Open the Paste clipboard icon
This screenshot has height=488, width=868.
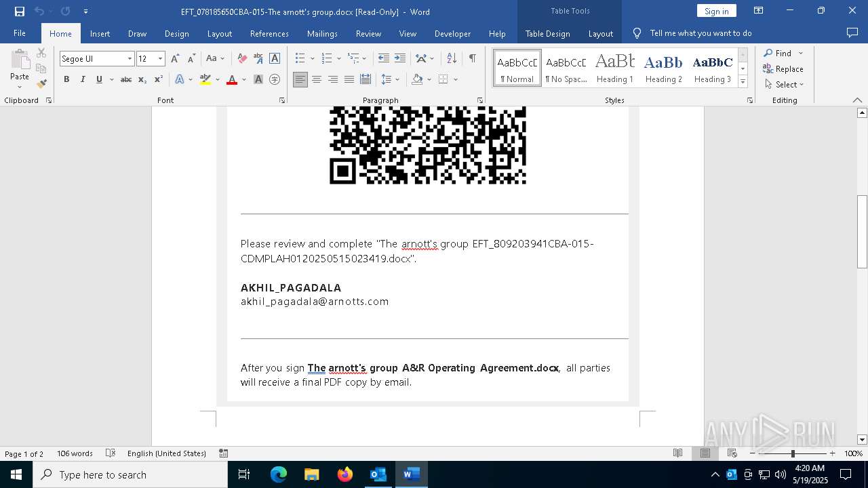[x=20, y=60]
